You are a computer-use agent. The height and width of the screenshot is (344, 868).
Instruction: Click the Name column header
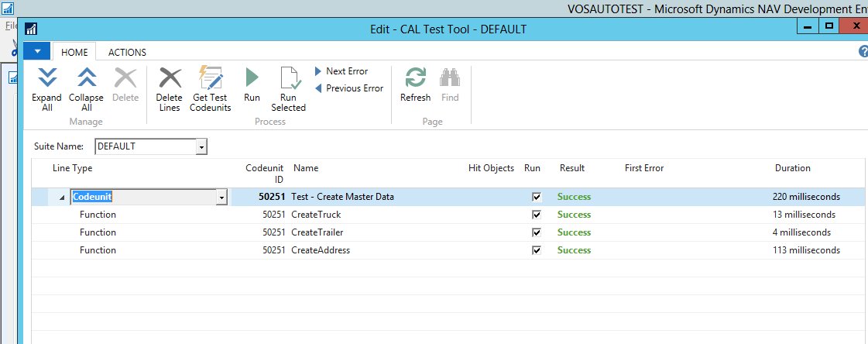coord(306,168)
